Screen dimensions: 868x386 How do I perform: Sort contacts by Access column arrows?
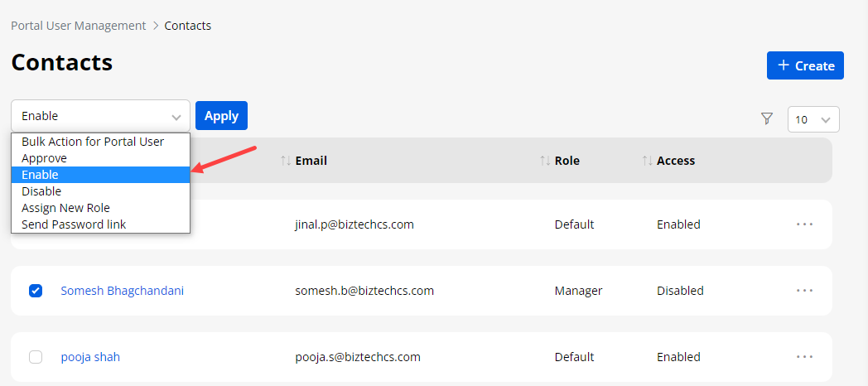tap(648, 161)
